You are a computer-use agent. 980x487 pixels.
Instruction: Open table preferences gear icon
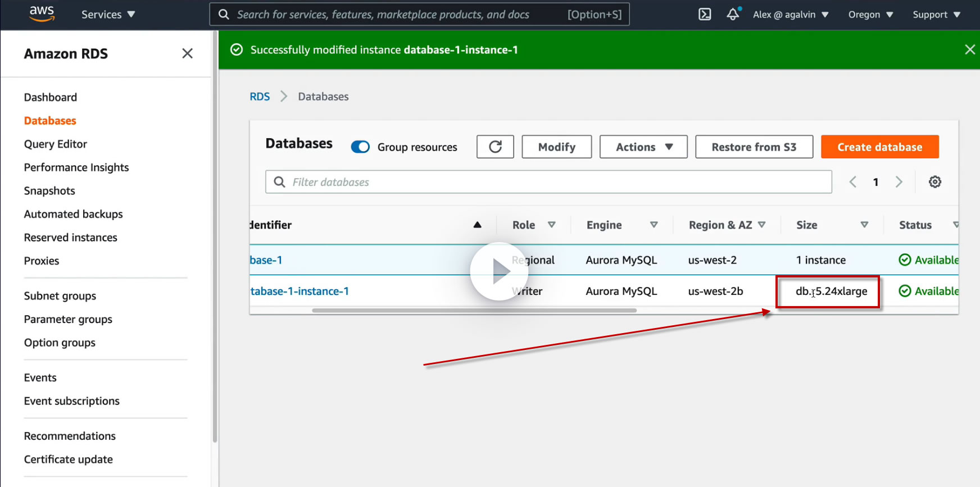click(935, 182)
